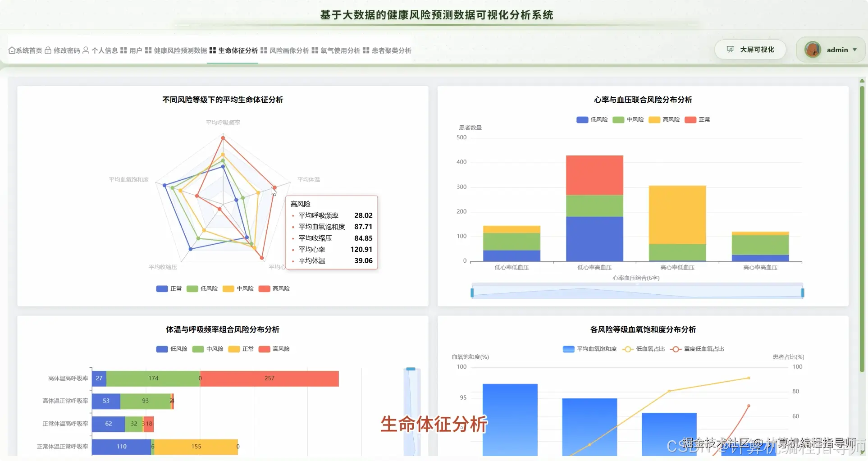Click 平均收缩压 radar axis label
The width and height of the screenshot is (868, 461).
point(163,267)
